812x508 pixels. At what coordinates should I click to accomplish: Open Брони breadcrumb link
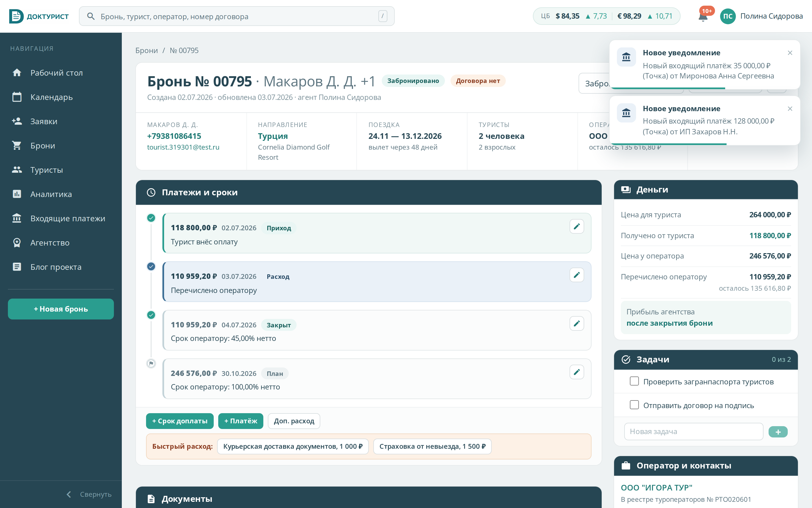[147, 51]
